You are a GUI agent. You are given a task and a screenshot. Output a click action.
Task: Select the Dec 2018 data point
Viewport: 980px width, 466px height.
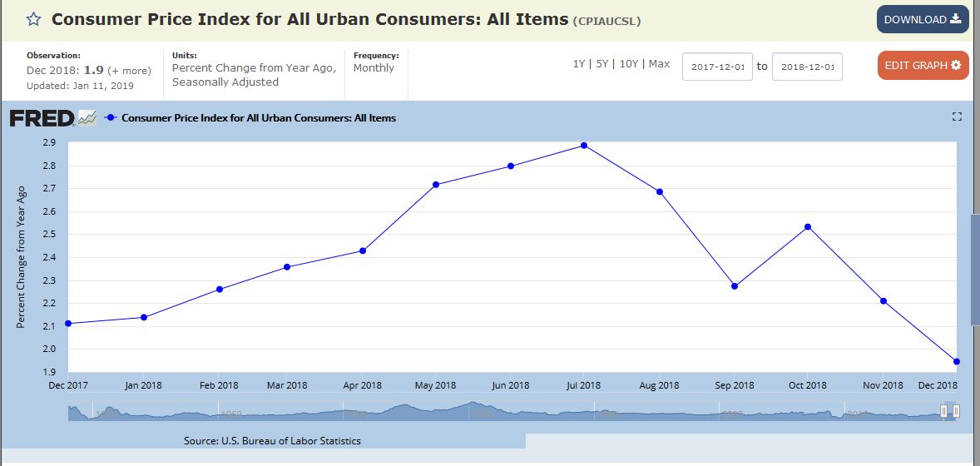(x=957, y=361)
